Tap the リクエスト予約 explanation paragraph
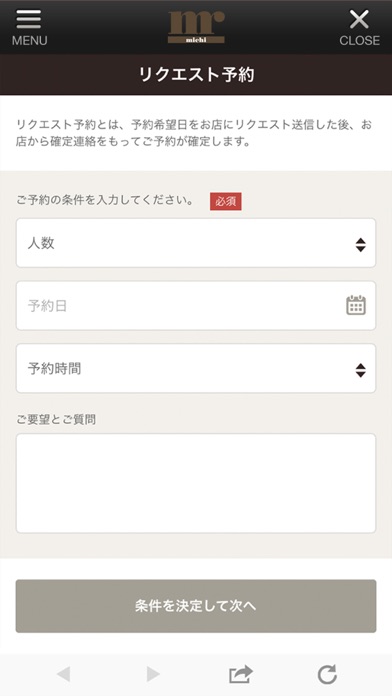Viewport: 392px width, 696px height. (194, 133)
